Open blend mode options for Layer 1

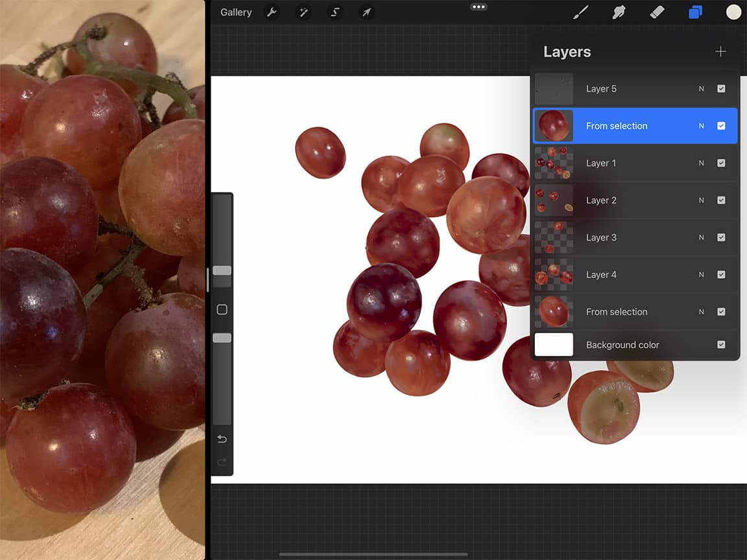point(702,163)
